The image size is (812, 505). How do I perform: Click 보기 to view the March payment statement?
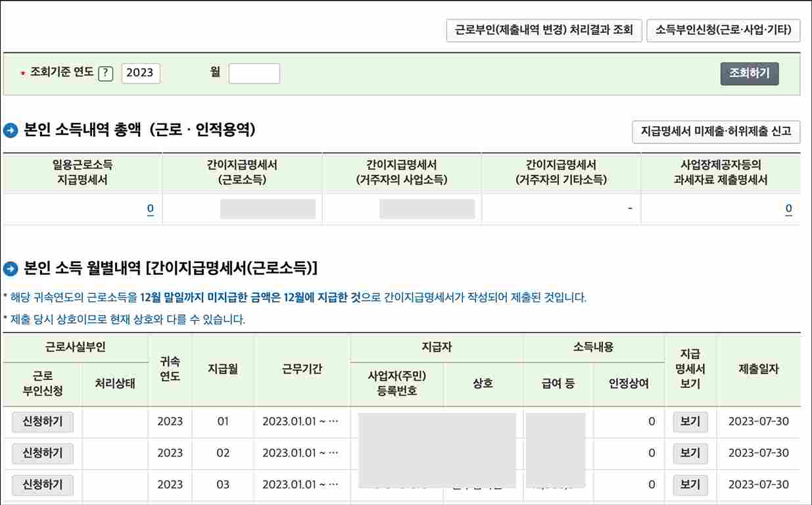(690, 485)
